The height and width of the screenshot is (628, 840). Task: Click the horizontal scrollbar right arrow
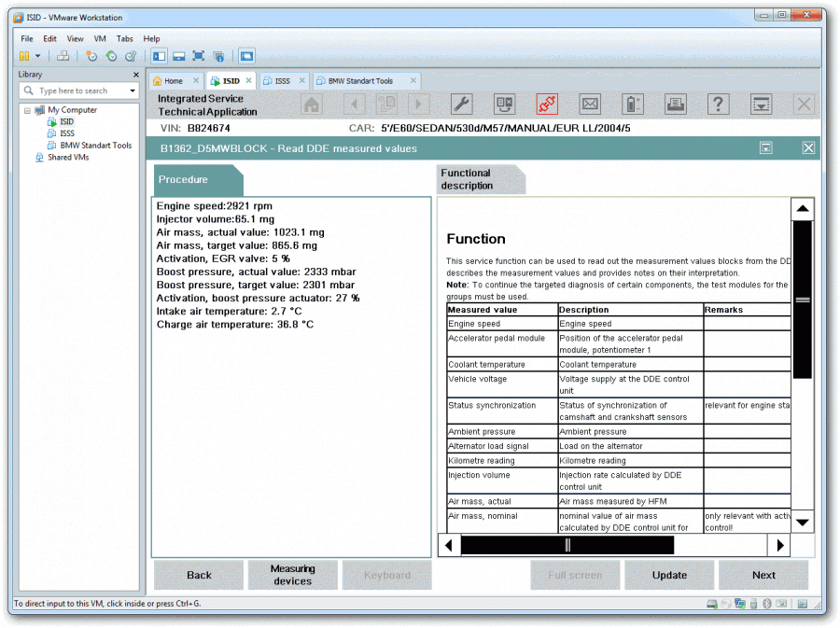pyautogui.click(x=780, y=546)
